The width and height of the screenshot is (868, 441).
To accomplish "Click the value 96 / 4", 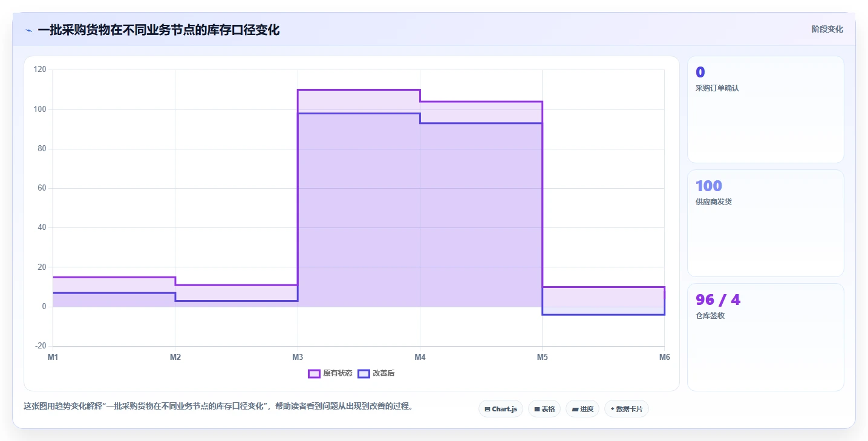I will 718,299.
